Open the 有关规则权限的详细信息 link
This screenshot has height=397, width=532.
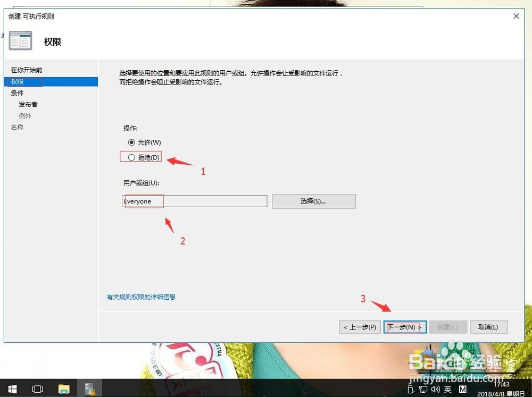click(x=142, y=297)
